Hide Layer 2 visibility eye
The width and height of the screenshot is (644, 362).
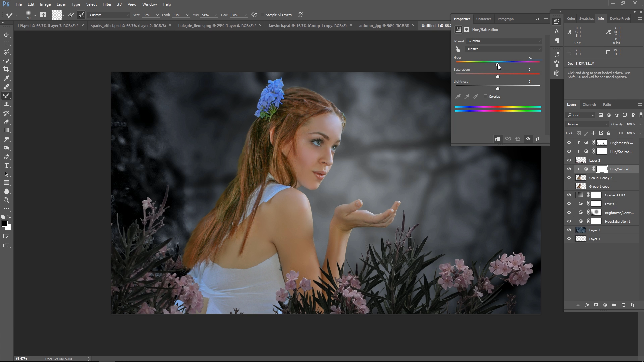[569, 230]
